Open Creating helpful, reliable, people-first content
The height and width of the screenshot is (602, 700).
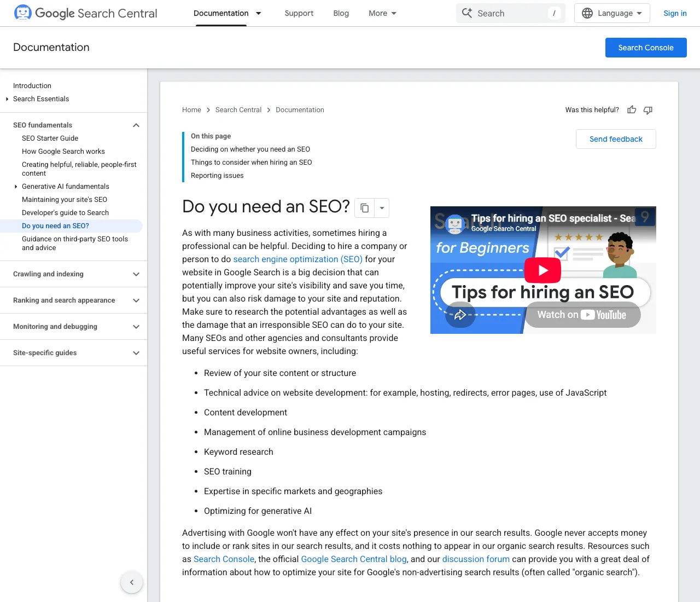(x=79, y=169)
